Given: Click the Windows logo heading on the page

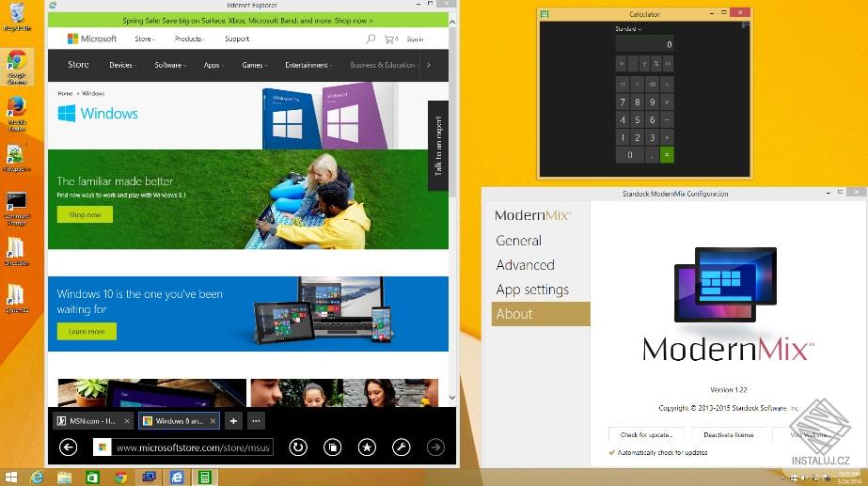Looking at the screenshot, I should [x=98, y=114].
